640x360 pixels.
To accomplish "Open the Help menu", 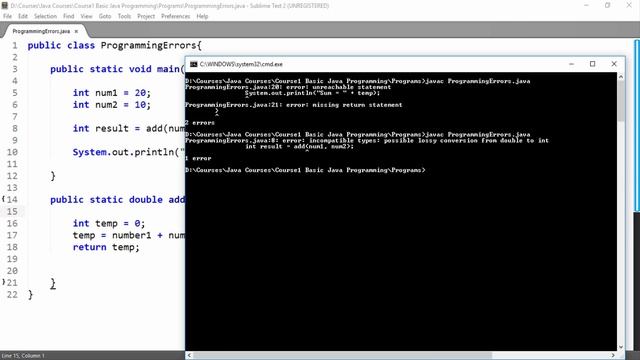I will (202, 16).
